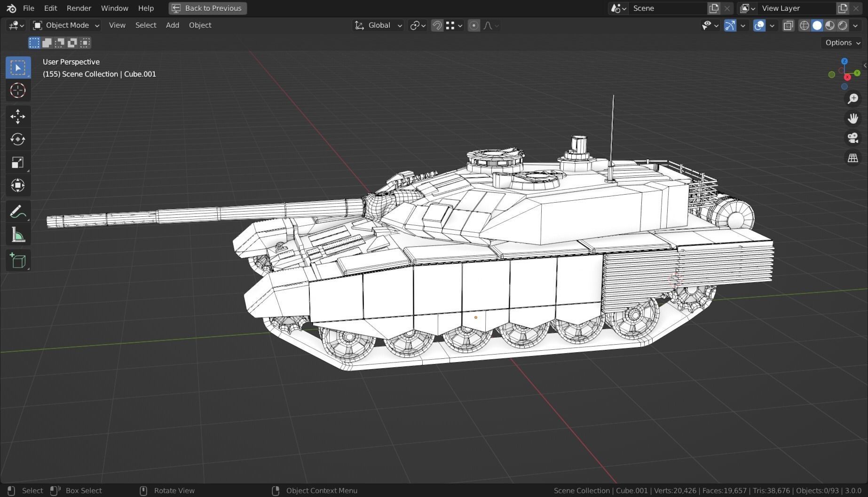Click "Verts:20,426" in status bar

(675, 490)
